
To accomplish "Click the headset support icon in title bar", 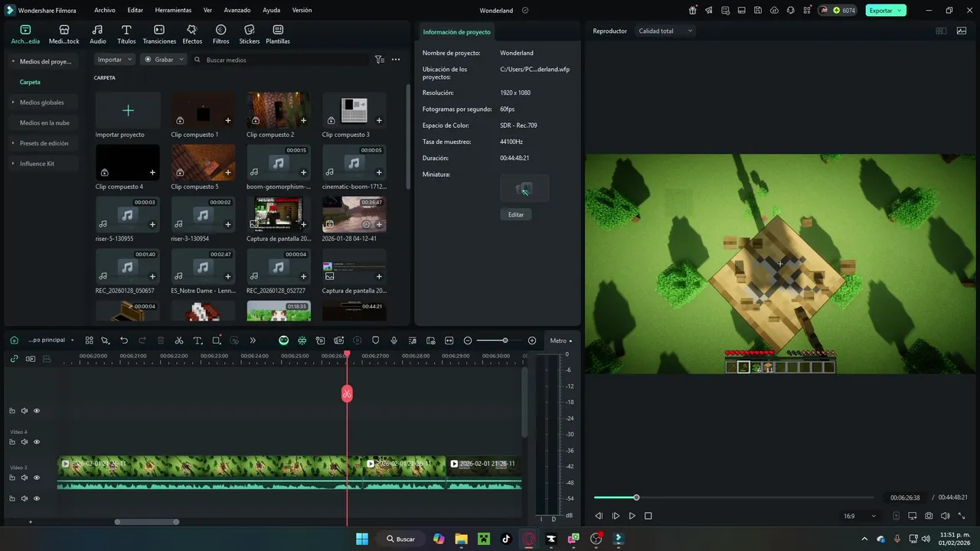I will pyautogui.click(x=790, y=10).
